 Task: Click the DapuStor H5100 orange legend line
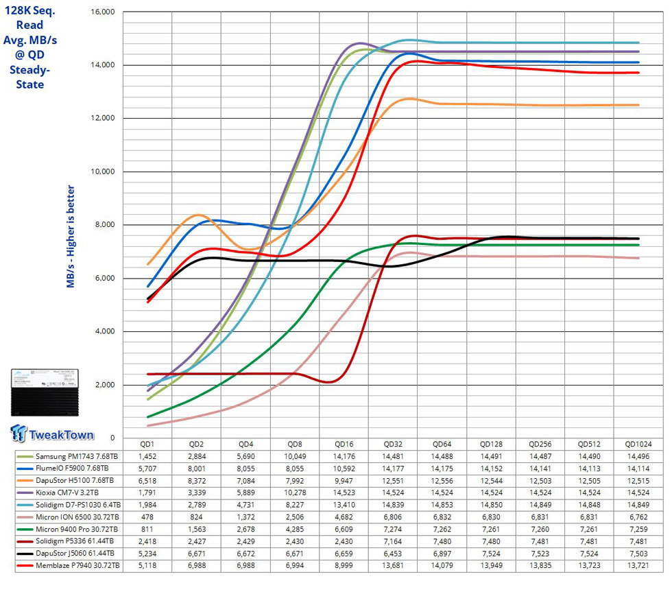pos(25,481)
